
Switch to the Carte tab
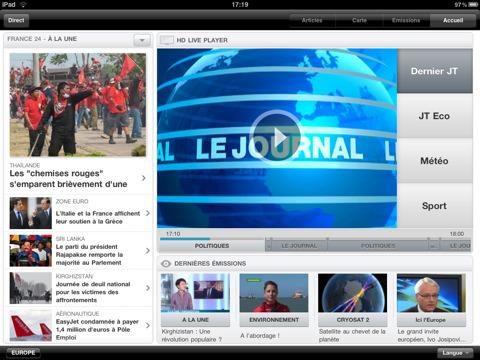[359, 20]
